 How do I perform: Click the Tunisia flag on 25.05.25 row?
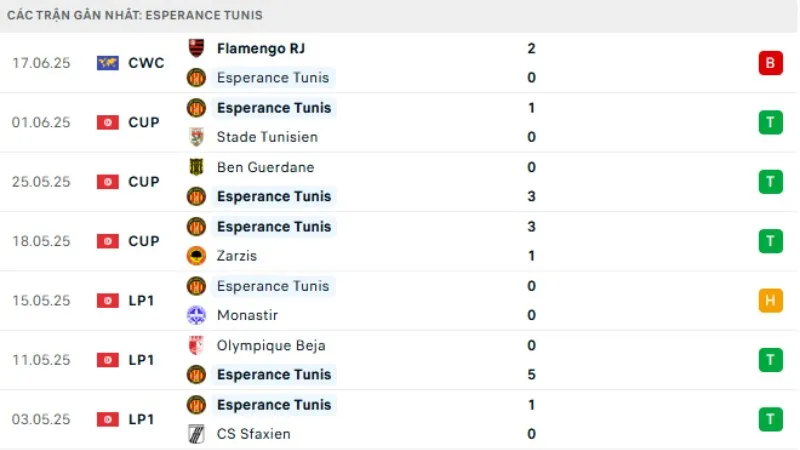tap(108, 182)
